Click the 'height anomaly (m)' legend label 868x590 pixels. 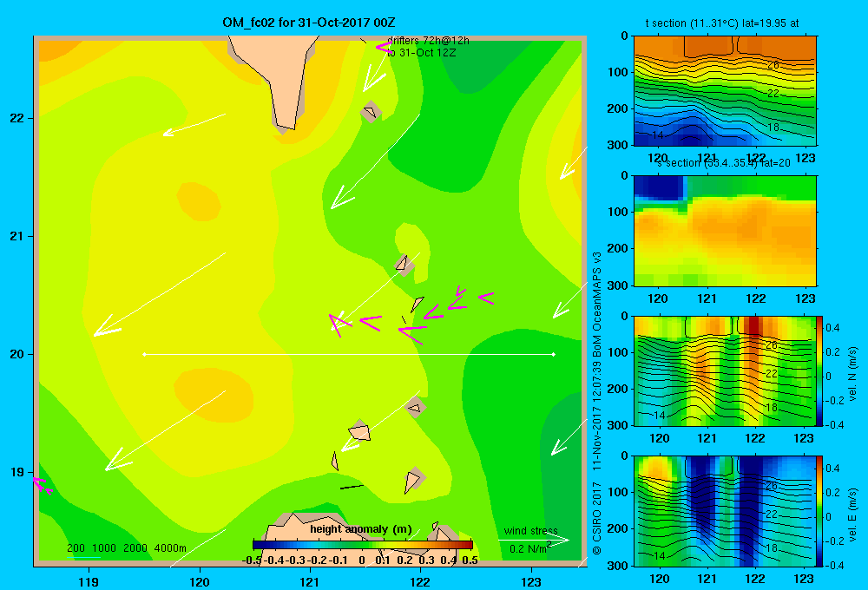(x=361, y=529)
